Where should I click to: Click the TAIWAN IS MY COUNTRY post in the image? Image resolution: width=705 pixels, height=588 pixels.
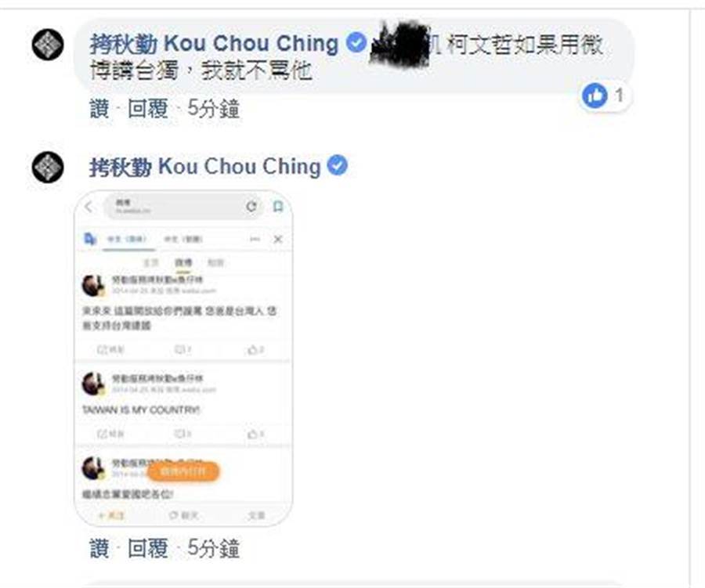point(141,409)
